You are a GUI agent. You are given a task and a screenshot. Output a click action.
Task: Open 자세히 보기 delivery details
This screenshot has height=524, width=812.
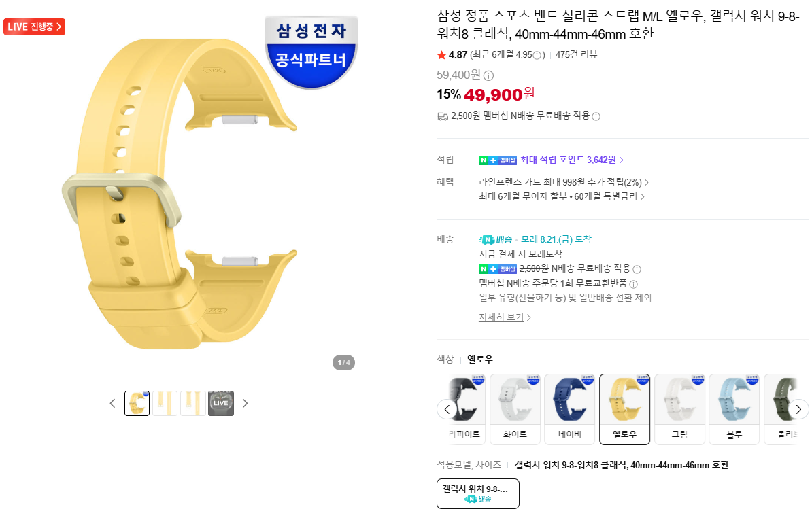[505, 317]
